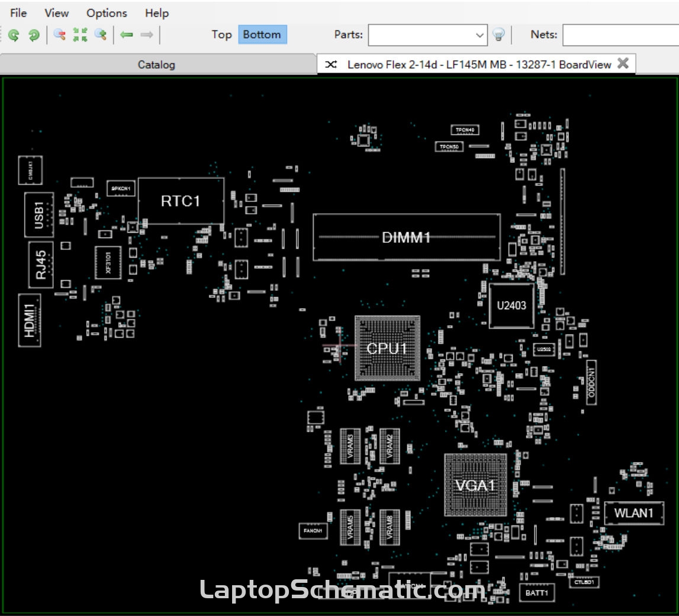Select the USB1 connector

point(39,215)
